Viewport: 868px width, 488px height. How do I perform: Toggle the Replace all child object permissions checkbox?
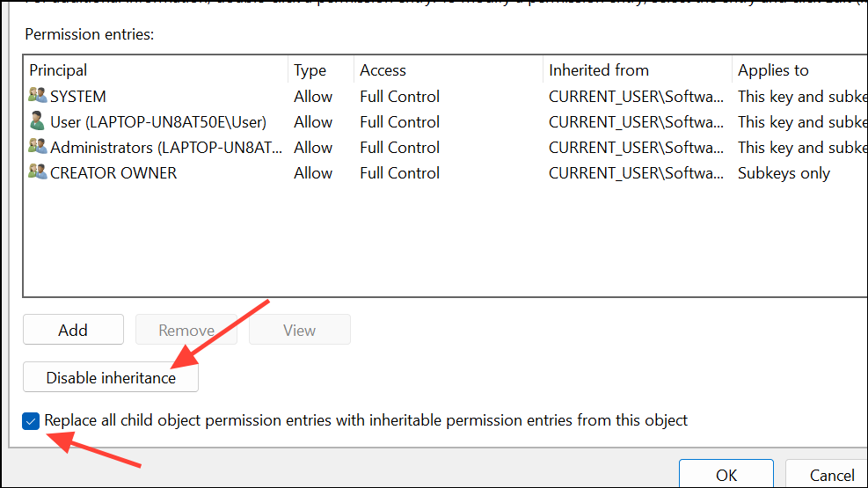click(32, 421)
